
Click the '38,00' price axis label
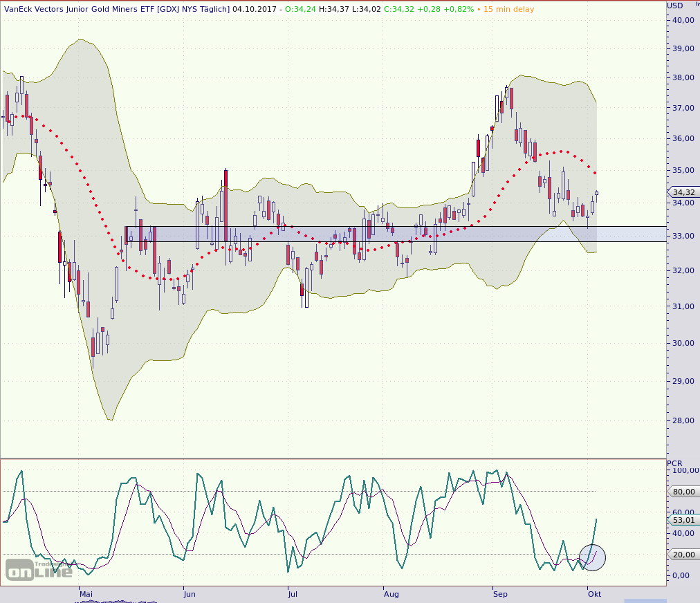[x=683, y=77]
